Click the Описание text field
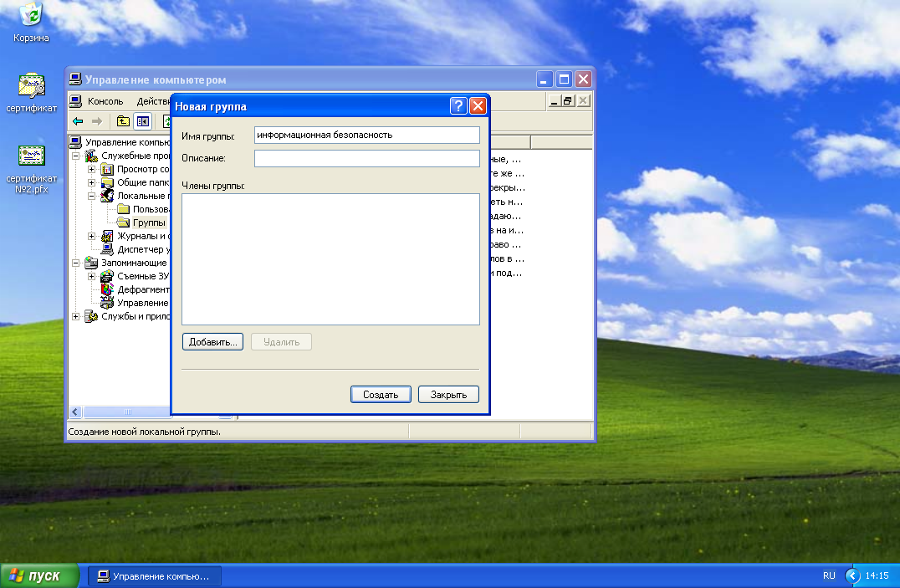Viewport: 900px width, 588px height. point(366,158)
